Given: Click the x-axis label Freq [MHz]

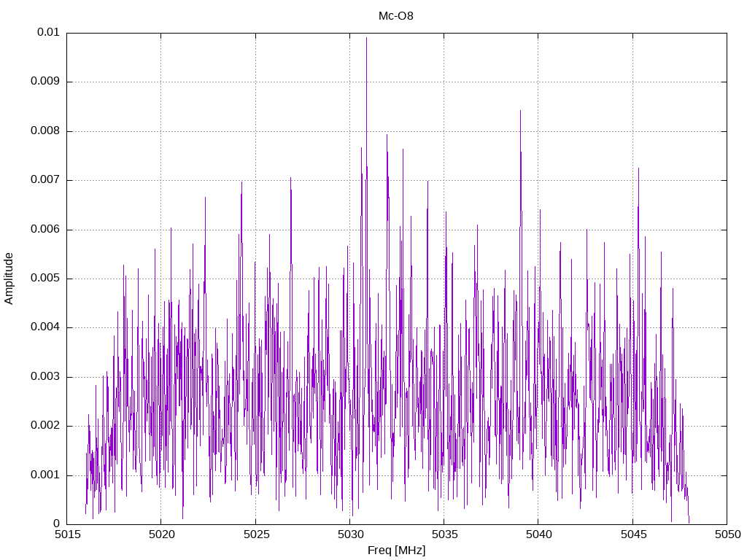Looking at the screenshot, I should click(x=396, y=551).
